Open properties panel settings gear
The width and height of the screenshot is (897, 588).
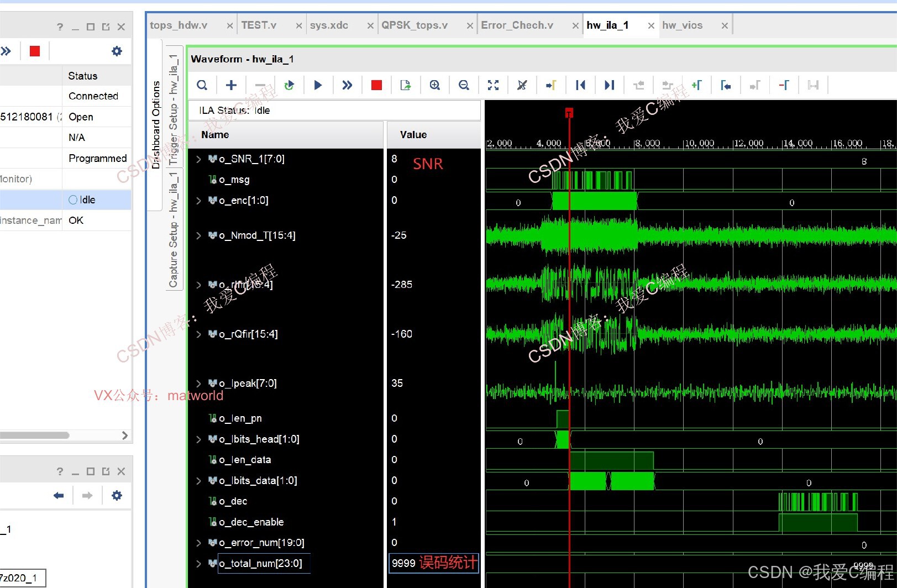point(117,496)
